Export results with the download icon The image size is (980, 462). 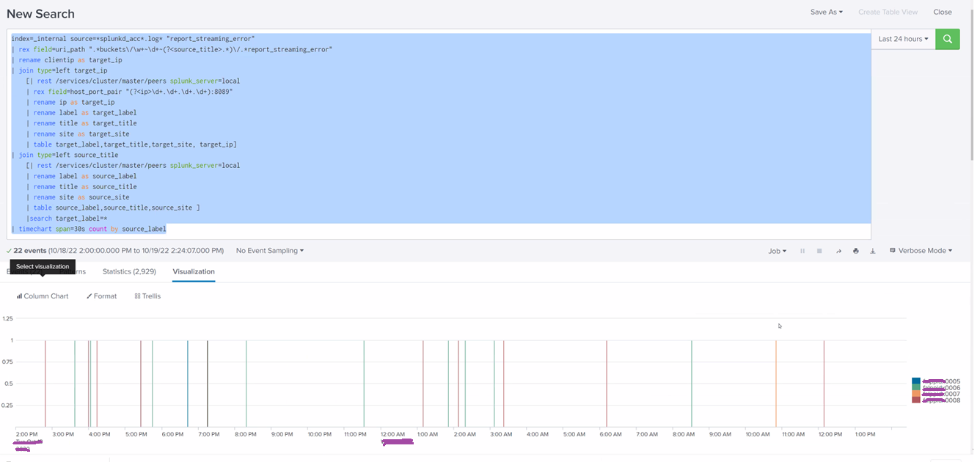pyautogui.click(x=872, y=251)
